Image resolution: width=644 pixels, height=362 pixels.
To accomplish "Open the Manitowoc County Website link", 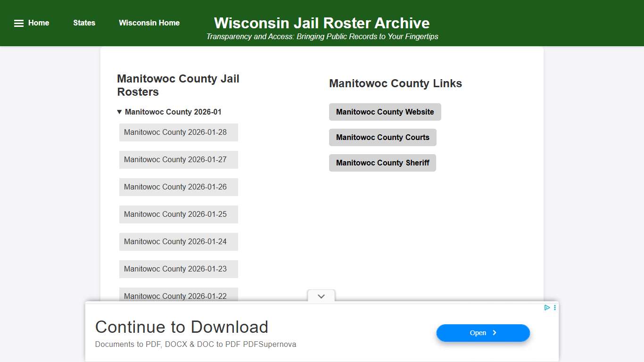I will [x=385, y=112].
